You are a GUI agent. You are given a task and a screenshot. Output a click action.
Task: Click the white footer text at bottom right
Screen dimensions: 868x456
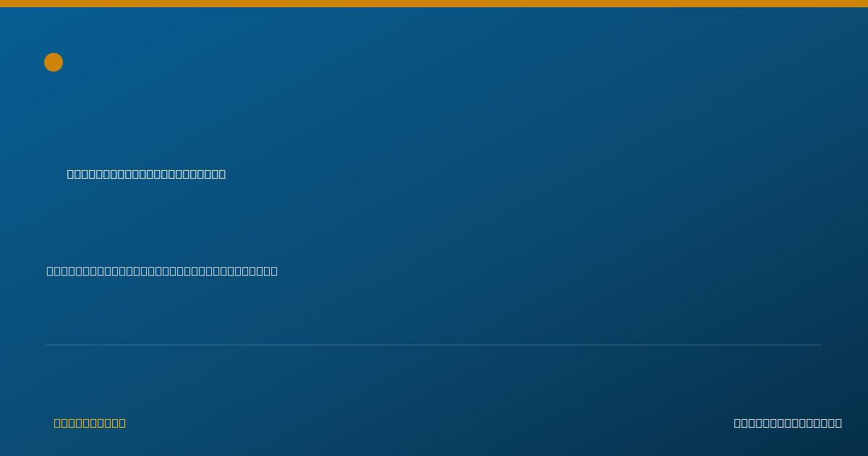point(788,423)
